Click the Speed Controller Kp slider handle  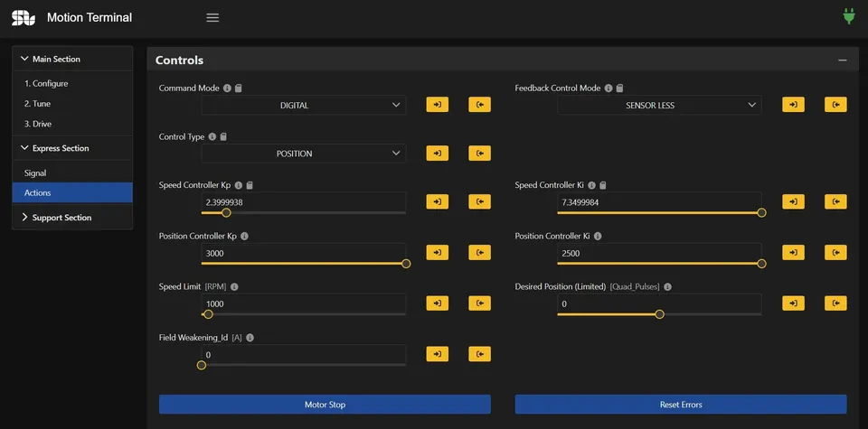[x=226, y=213]
